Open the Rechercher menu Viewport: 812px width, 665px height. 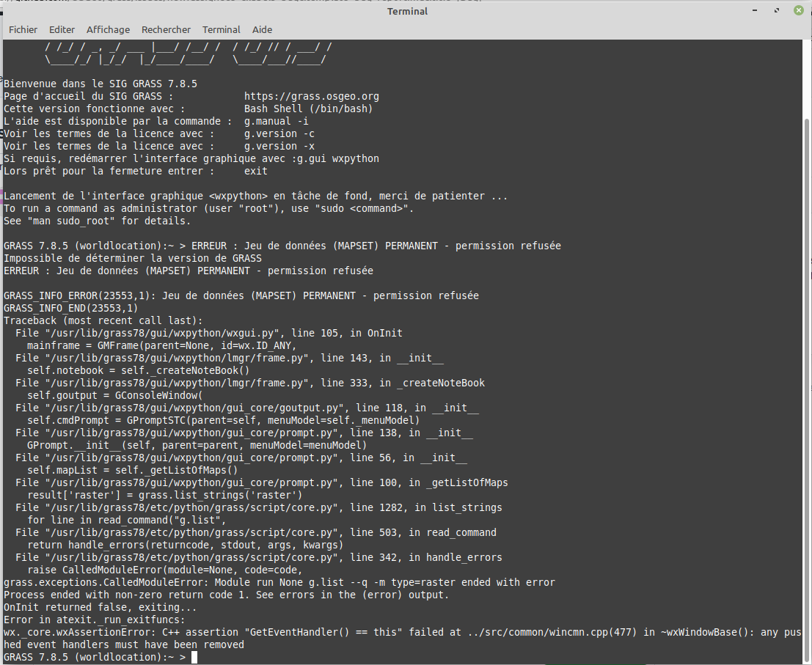(x=166, y=29)
